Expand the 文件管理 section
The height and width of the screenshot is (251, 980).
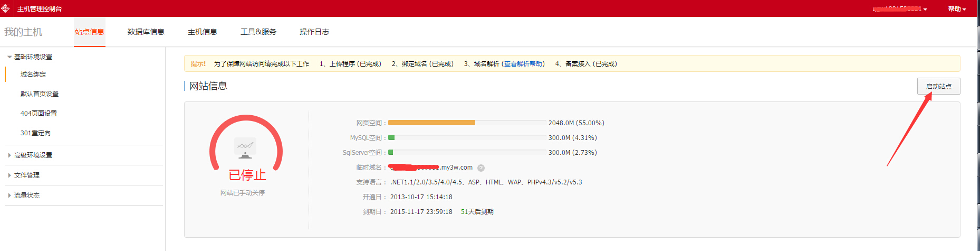tap(26, 175)
